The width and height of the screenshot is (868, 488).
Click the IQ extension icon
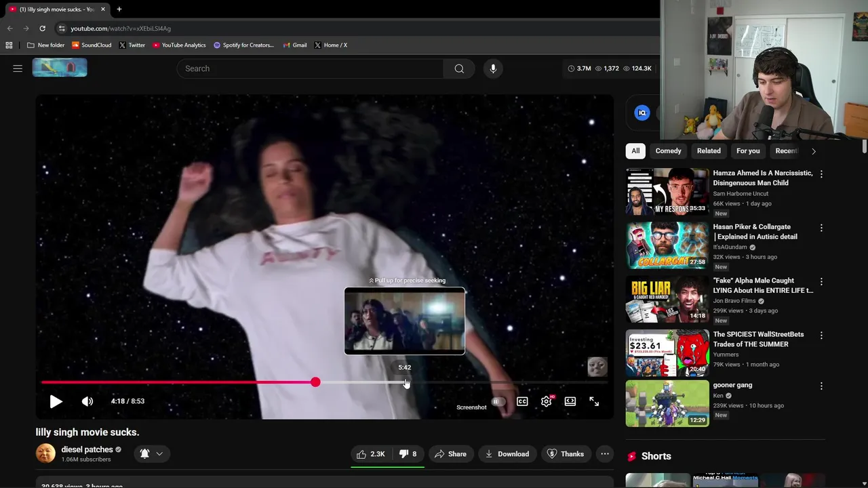pos(642,113)
